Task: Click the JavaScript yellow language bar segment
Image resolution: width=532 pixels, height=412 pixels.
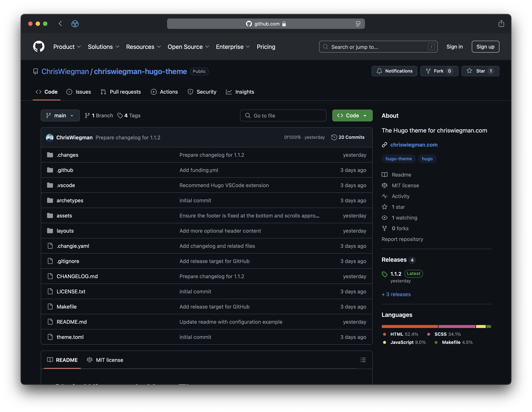Action: click(x=481, y=326)
